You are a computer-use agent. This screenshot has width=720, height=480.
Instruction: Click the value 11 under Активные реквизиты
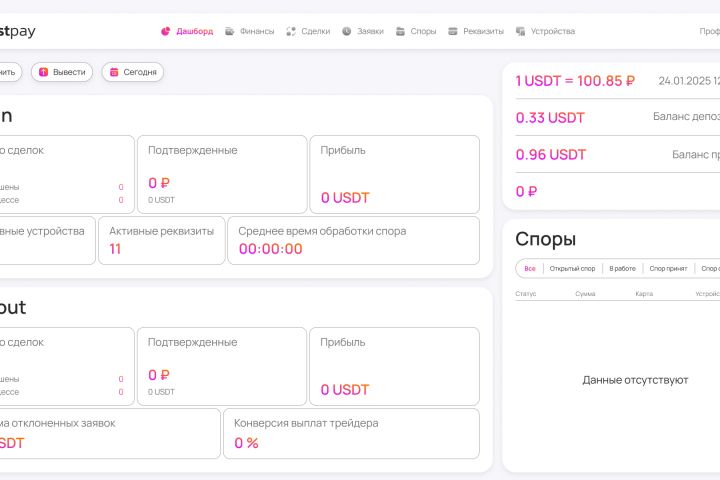pos(115,249)
